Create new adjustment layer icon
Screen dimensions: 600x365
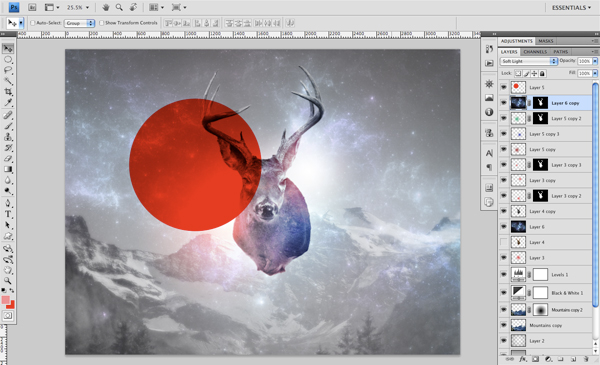click(x=548, y=359)
